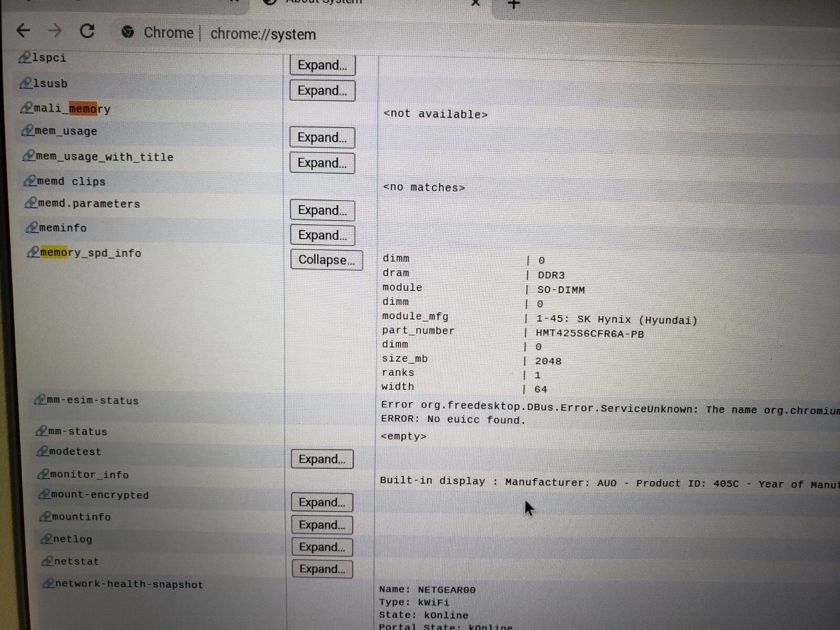Screen dimensions: 840x630
Task: Reload the chrome://system page
Action: click(87, 31)
